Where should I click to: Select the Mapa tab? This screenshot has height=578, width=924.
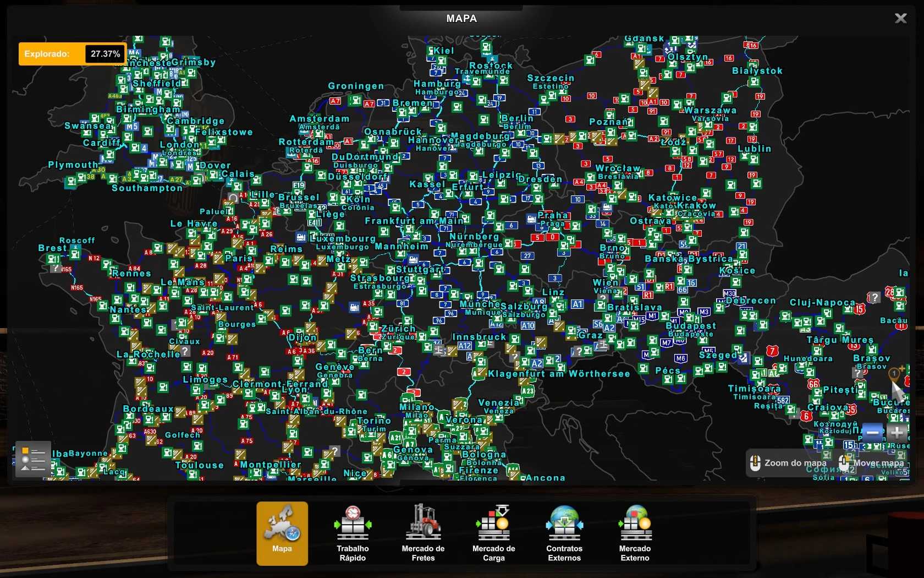pos(282,533)
